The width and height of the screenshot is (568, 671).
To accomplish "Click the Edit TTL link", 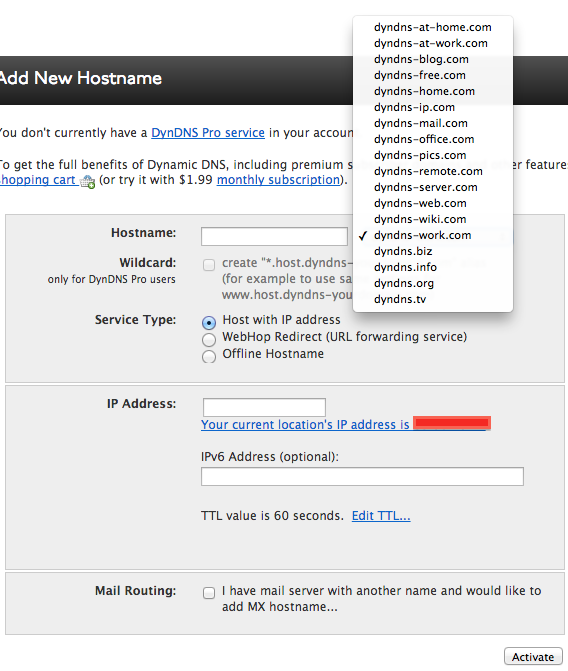I will (381, 516).
